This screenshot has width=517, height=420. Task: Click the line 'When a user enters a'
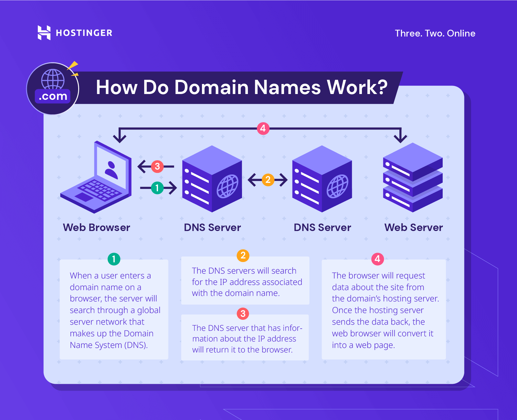[x=110, y=276]
